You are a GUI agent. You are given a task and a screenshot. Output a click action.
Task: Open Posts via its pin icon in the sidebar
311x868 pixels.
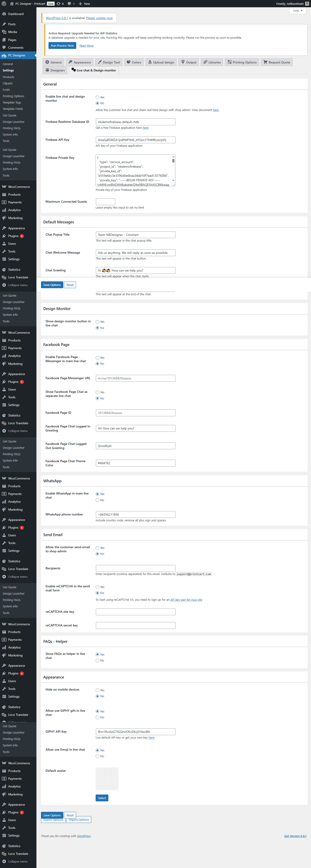tap(4, 24)
